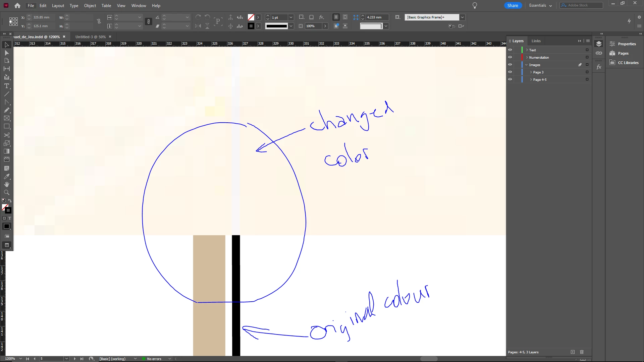
Task: Select the Type tool
Action: pyautogui.click(x=6, y=86)
